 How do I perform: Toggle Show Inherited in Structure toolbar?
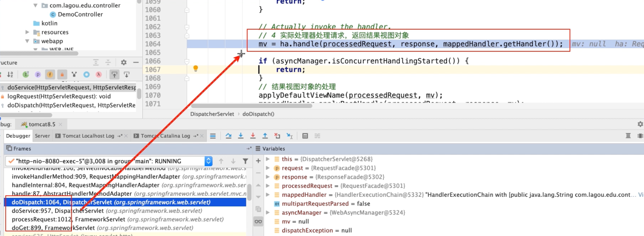coord(26,75)
